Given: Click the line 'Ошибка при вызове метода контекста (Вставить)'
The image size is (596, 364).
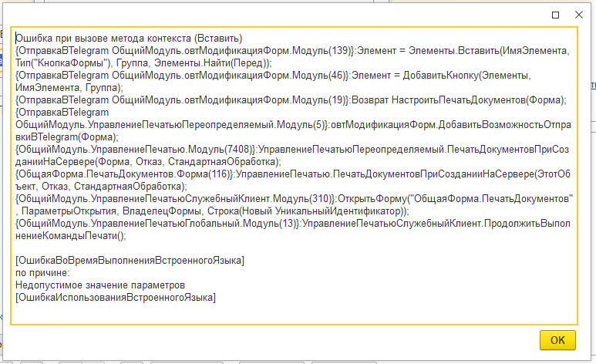Looking at the screenshot, I should pyautogui.click(x=129, y=39).
